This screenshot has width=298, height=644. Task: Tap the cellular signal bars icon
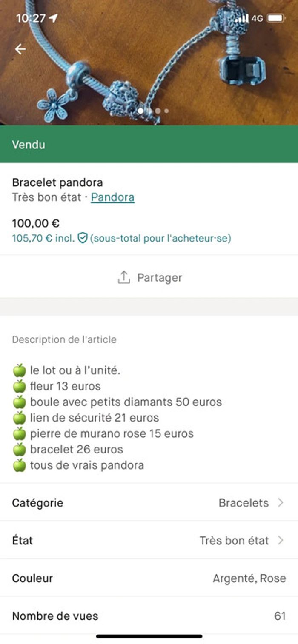pyautogui.click(x=242, y=18)
